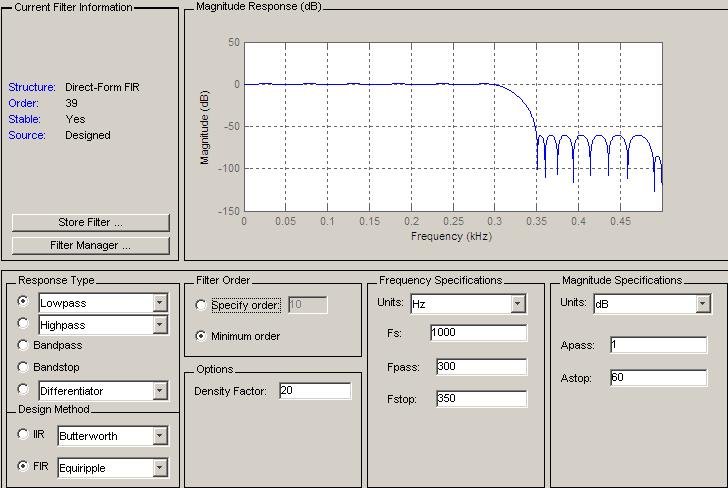728x488 pixels.
Task: Click the Astop value field
Action: pyautogui.click(x=657, y=378)
